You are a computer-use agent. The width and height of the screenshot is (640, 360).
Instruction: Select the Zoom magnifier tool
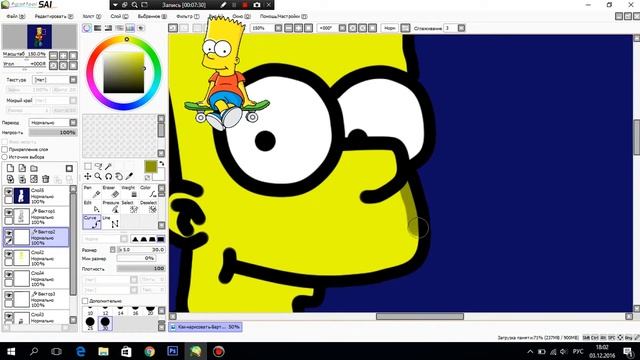[x=98, y=176]
